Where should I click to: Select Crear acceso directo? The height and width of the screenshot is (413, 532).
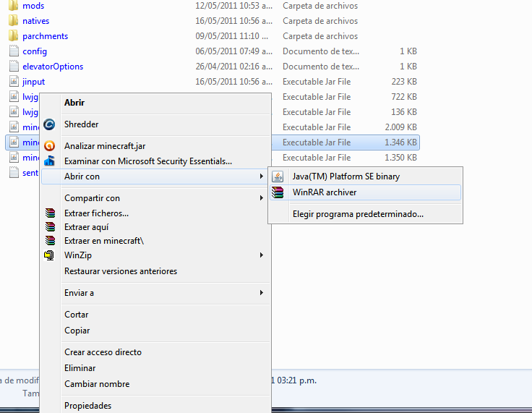click(x=155, y=352)
